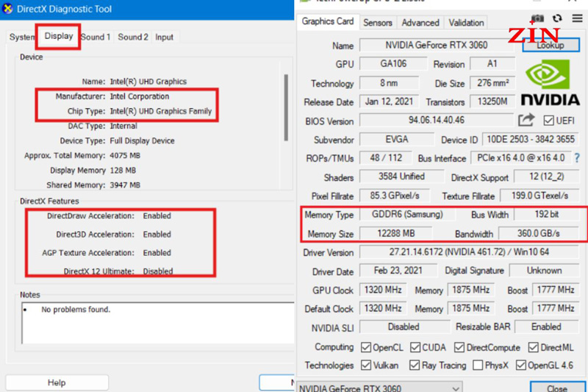This screenshot has width=588, height=392.
Task: Click the Shaders field 3584 Unified
Action: coord(401,177)
